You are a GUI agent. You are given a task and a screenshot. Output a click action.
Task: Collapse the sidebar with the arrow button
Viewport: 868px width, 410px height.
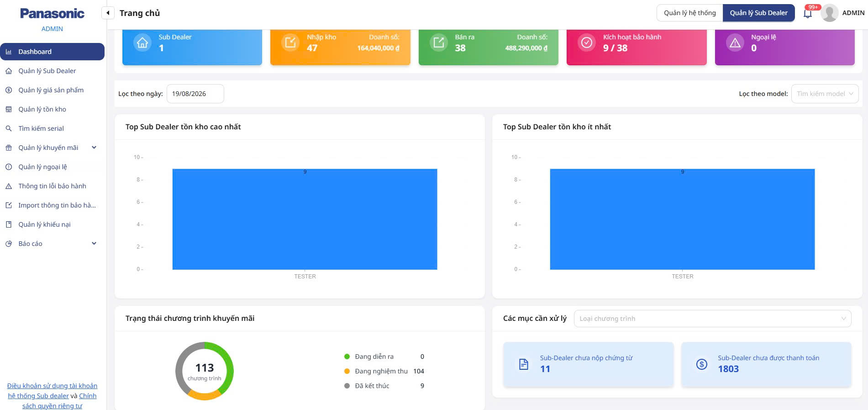tap(108, 13)
